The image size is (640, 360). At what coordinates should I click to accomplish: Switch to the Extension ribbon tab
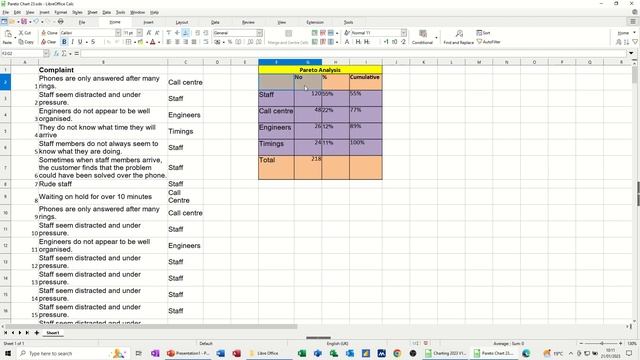pyautogui.click(x=315, y=22)
